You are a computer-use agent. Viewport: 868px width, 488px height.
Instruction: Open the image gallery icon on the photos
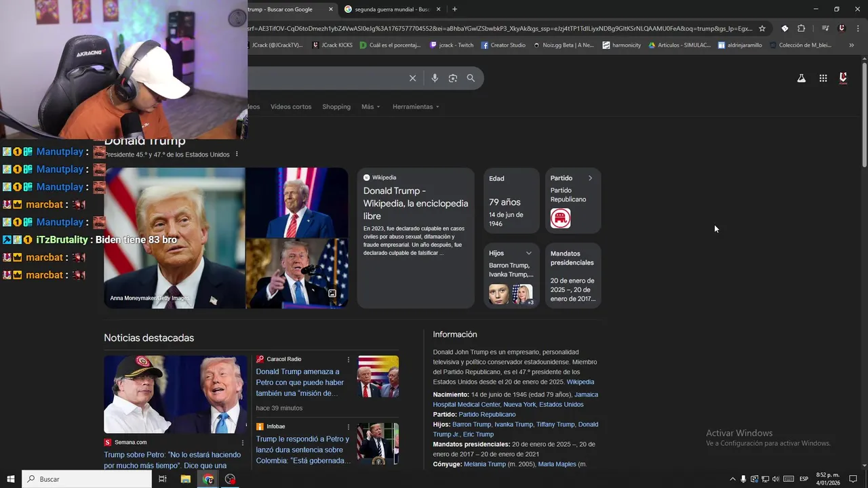[332, 293]
